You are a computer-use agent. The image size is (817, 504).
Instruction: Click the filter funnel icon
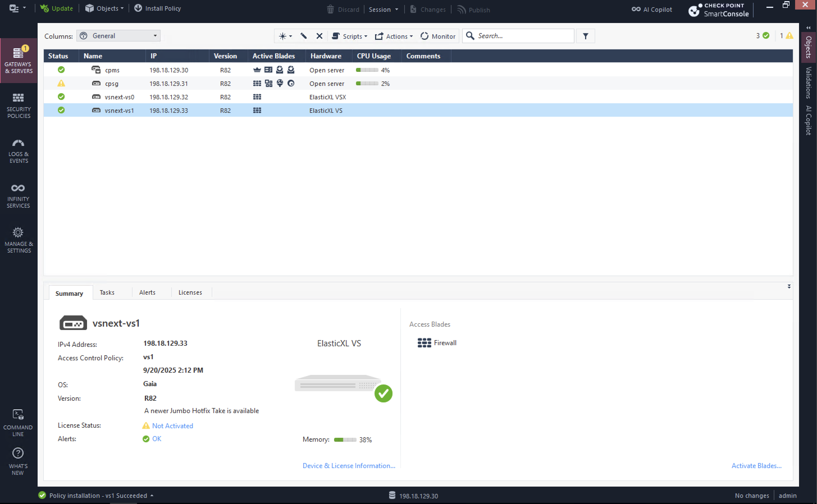point(585,36)
